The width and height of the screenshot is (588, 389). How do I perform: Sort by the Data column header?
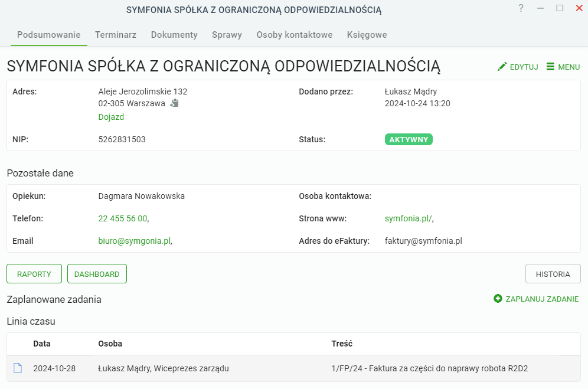42,344
